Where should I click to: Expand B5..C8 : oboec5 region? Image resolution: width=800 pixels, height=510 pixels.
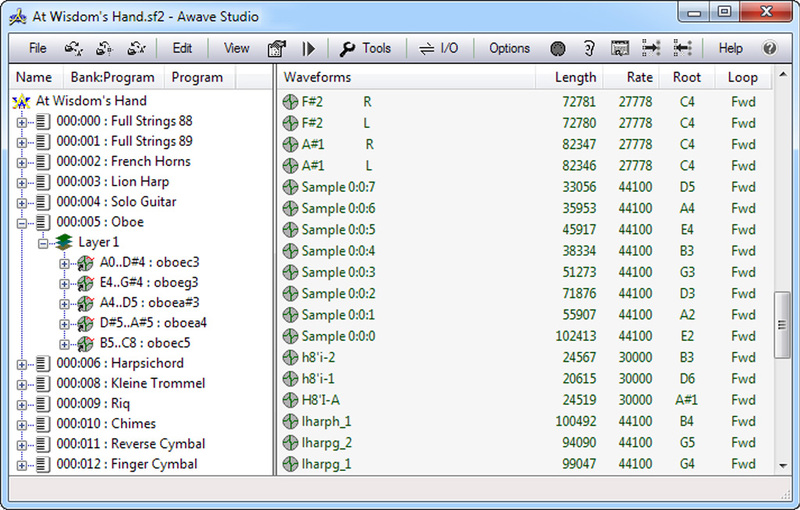click(x=64, y=344)
